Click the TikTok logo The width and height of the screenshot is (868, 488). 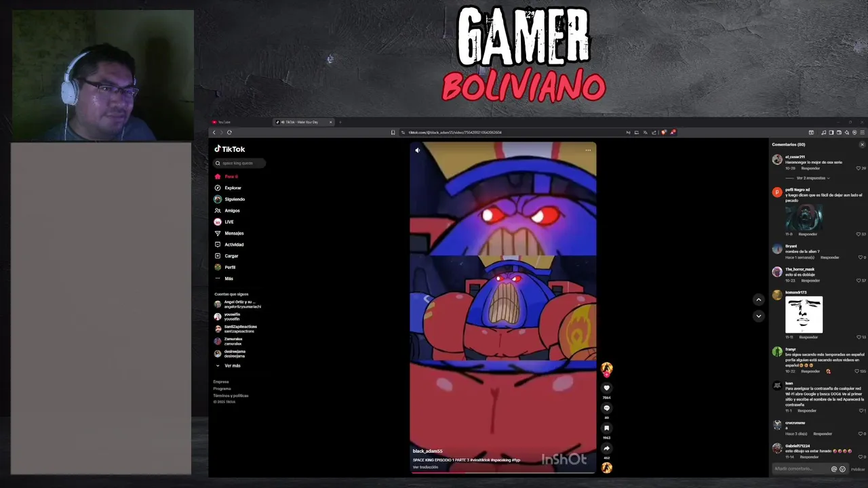click(x=230, y=149)
